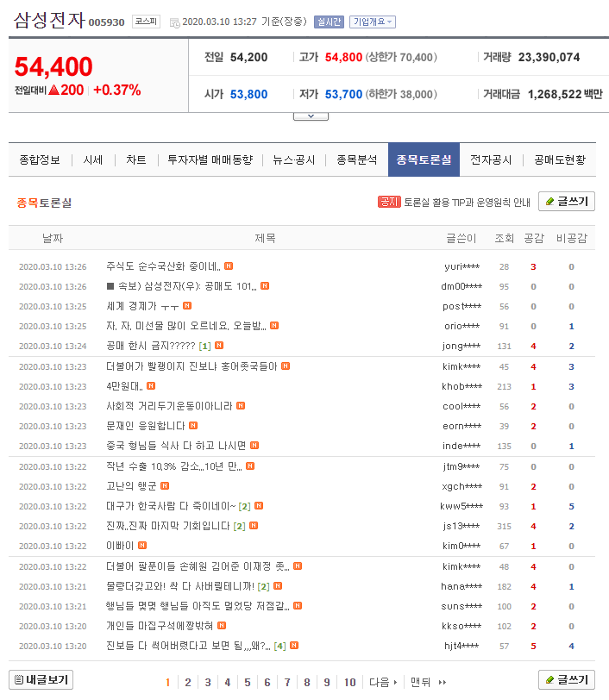Click new icon beside 작년 수출 post

coord(250,466)
